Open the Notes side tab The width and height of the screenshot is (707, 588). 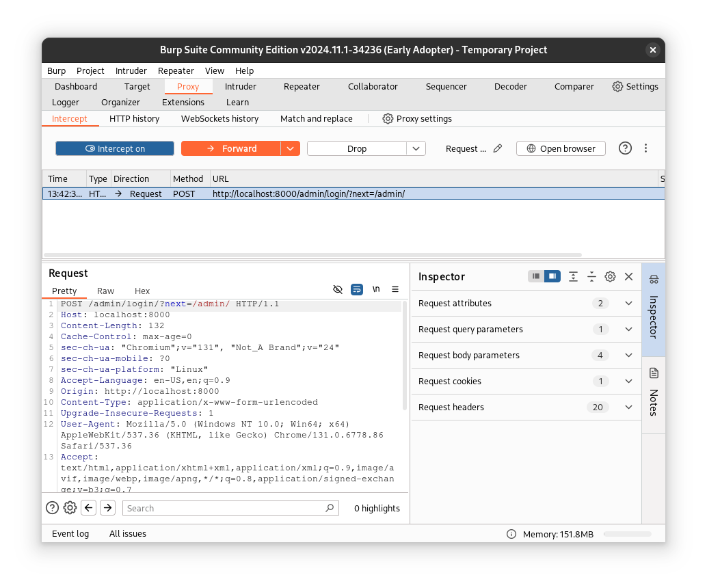(x=654, y=395)
